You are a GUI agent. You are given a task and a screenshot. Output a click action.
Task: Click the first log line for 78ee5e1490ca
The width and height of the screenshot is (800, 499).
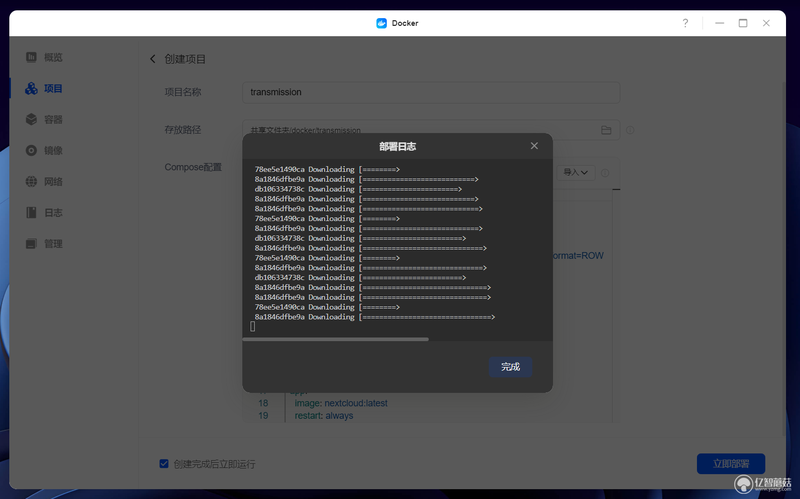[327, 169]
